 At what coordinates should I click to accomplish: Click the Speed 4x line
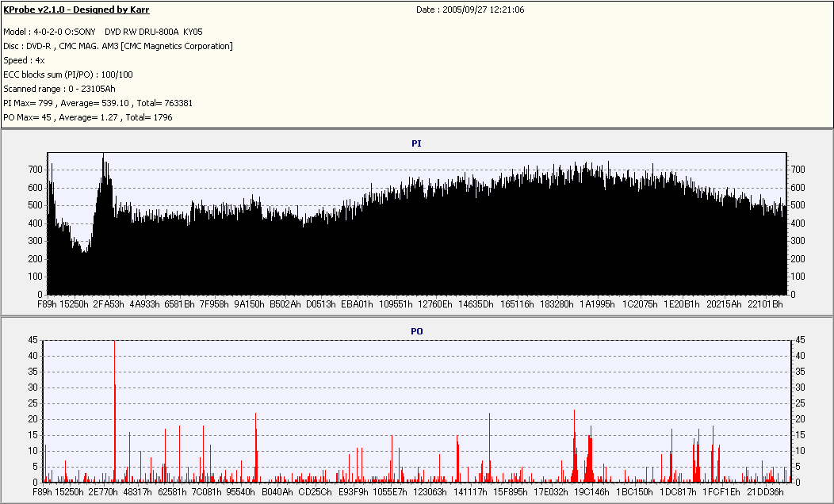tap(24, 60)
